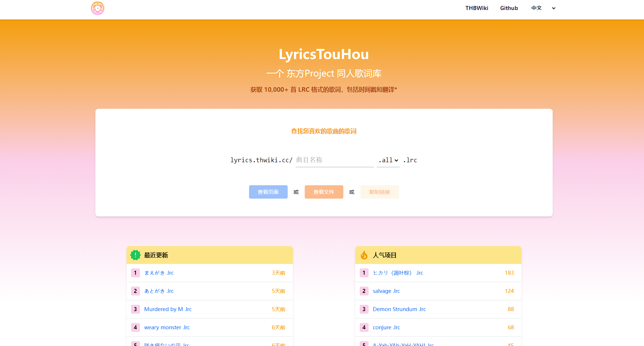644x346 pixels.
Task: Click the 复制链接 button
Action: (x=380, y=192)
